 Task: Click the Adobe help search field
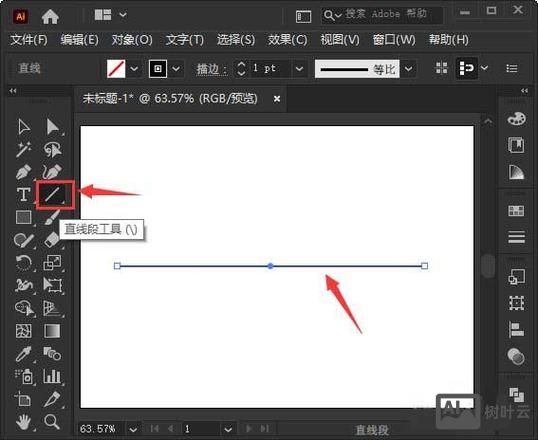pyautogui.click(x=382, y=15)
